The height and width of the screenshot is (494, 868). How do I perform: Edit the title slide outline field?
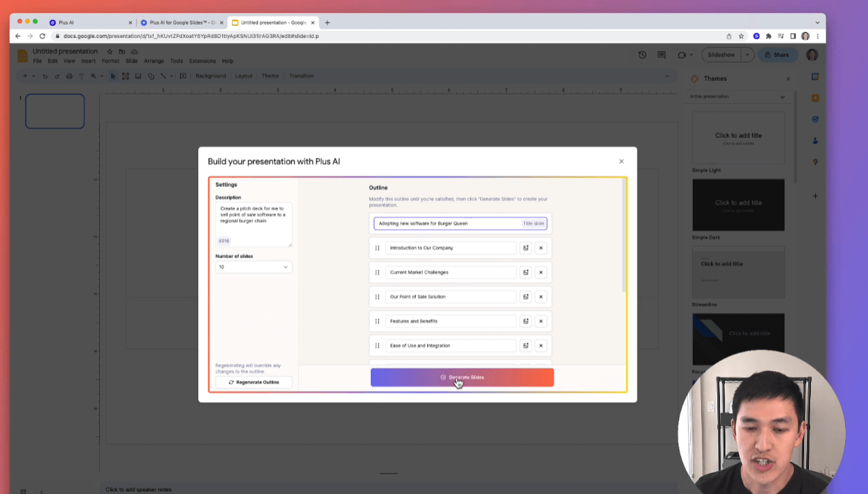pyautogui.click(x=460, y=223)
